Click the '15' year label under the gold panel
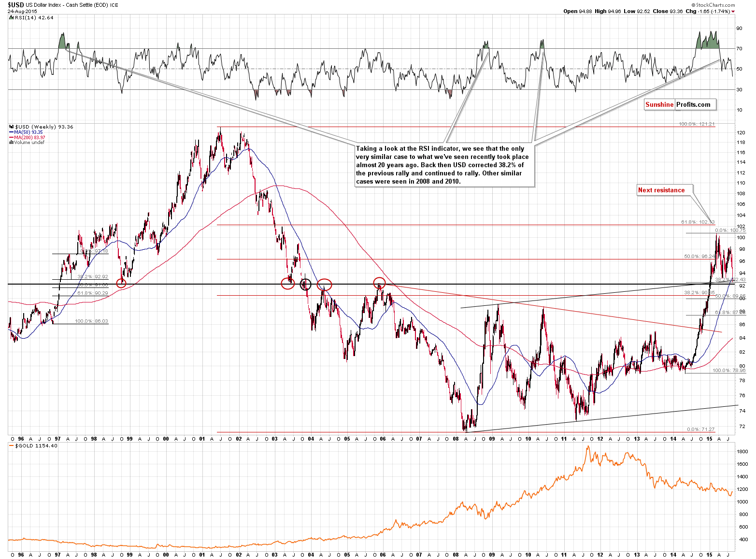This screenshot has width=756, height=559. [709, 555]
